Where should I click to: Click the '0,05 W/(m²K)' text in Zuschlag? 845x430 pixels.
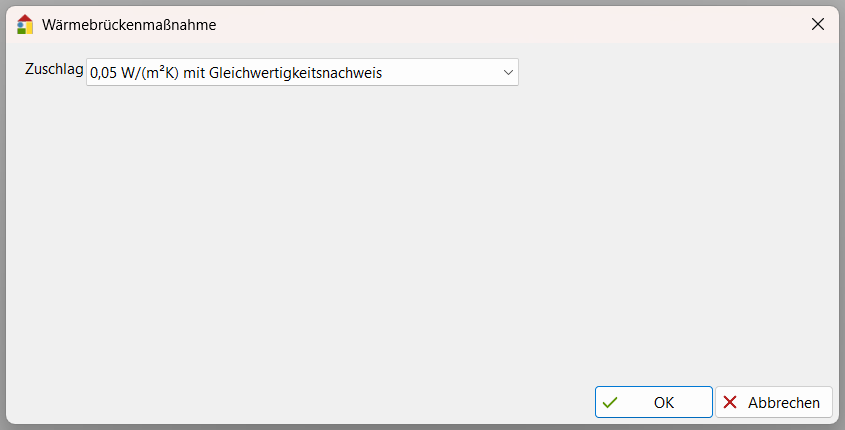[134, 72]
